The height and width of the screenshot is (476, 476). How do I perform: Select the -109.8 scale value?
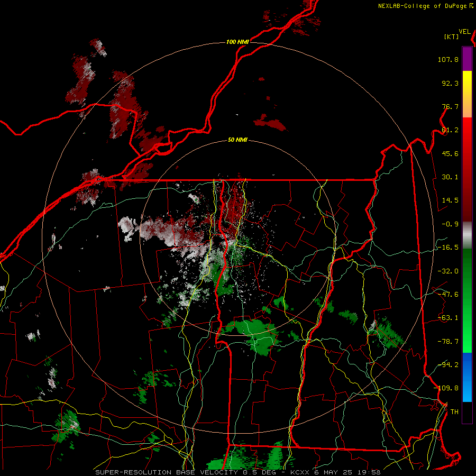(x=446, y=388)
